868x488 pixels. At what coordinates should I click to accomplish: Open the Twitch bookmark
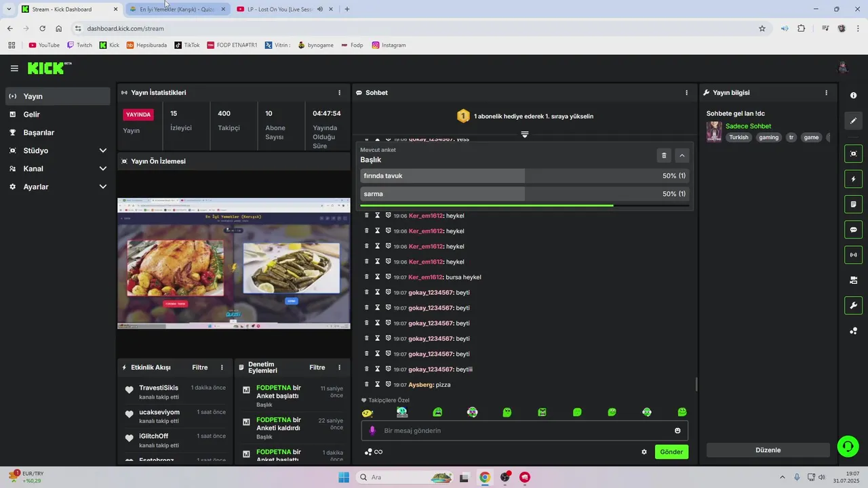pyautogui.click(x=79, y=45)
